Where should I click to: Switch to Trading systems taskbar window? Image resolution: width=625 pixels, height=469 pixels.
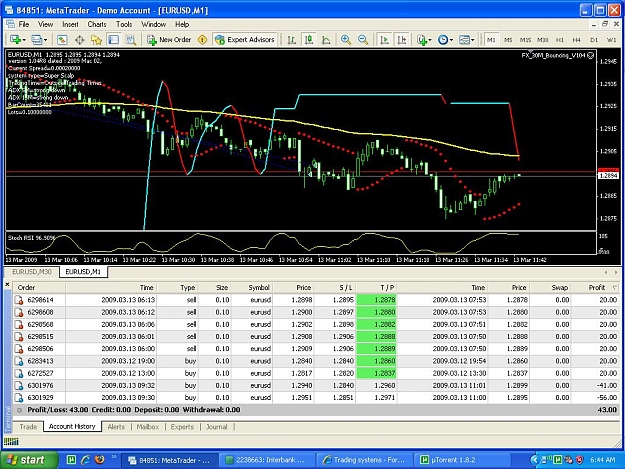[x=365, y=460]
